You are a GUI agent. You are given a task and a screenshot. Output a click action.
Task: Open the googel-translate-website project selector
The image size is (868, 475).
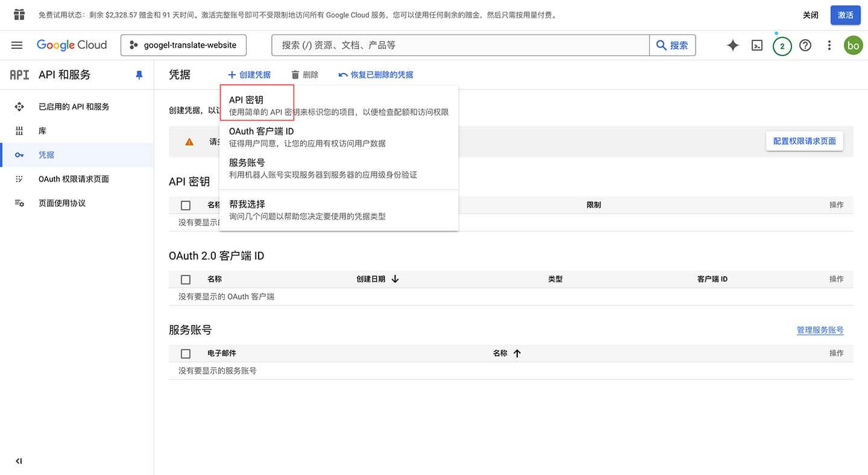[183, 45]
